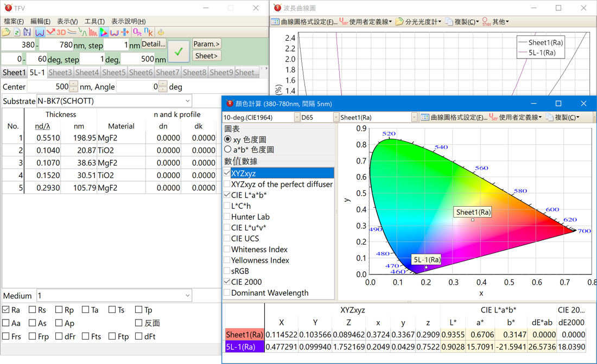
Task: Click the save floppy disk icon
Action: point(27,33)
